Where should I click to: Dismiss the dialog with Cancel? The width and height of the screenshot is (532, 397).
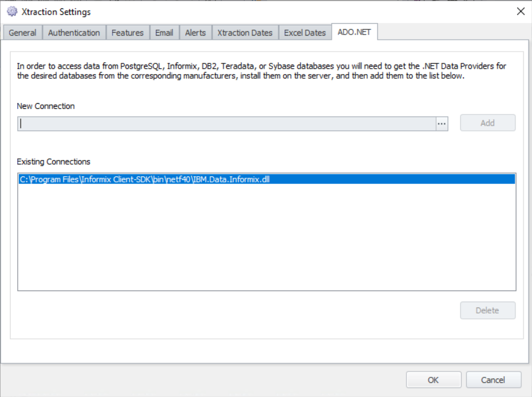[493, 379]
